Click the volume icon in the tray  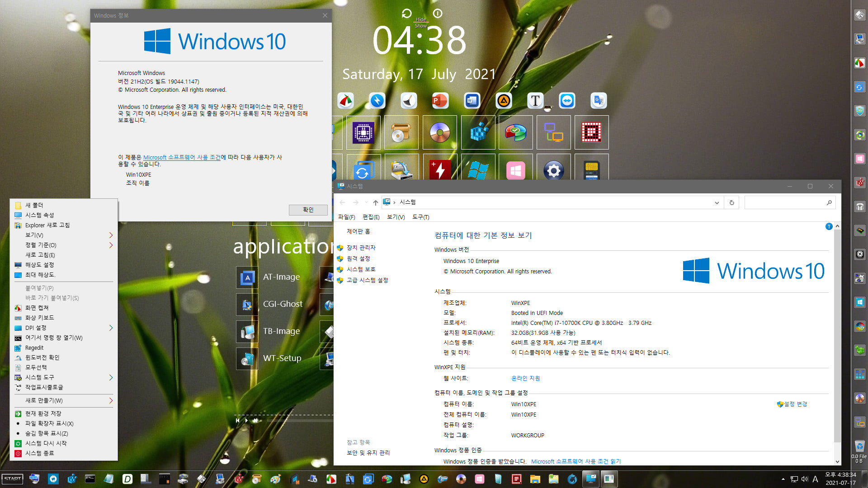click(805, 479)
